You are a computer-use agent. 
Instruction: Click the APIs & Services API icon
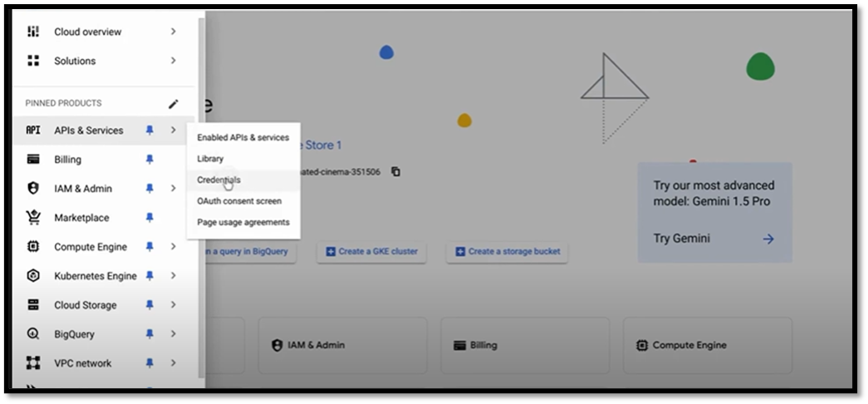coord(33,131)
